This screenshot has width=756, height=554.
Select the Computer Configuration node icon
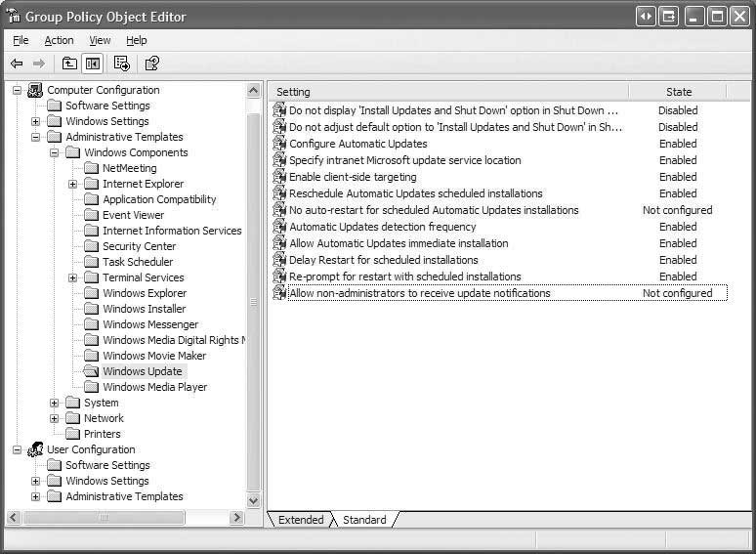[x=35, y=90]
